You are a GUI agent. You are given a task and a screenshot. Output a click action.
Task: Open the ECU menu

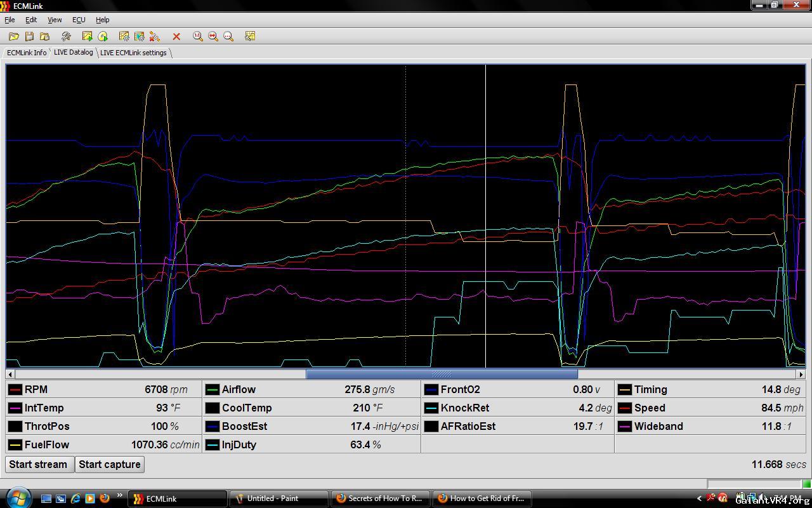tap(79, 20)
